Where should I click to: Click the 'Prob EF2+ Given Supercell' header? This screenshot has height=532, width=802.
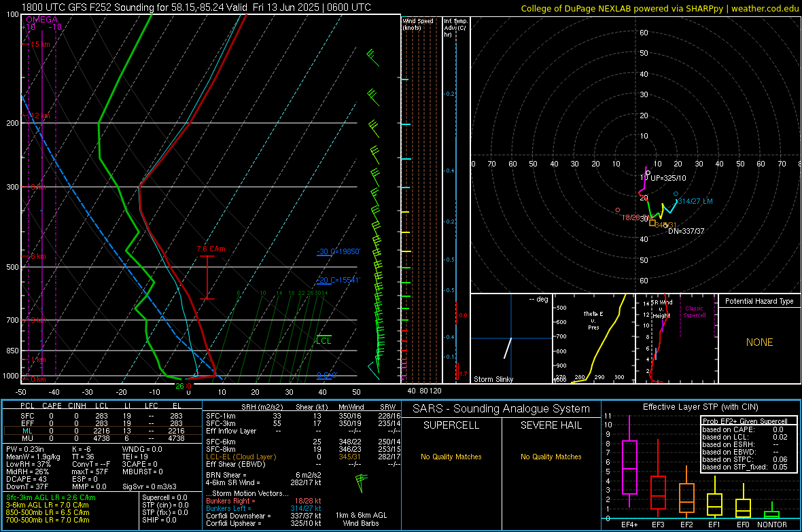click(745, 421)
